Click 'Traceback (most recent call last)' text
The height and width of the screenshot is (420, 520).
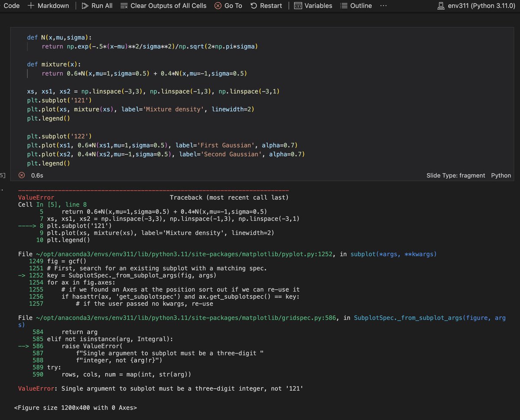[x=229, y=197]
